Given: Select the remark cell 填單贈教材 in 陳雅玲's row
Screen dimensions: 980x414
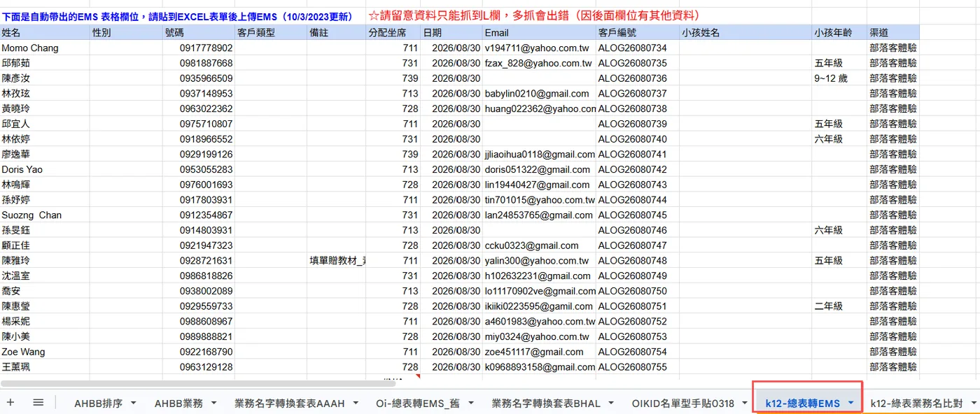Looking at the screenshot, I should (x=336, y=261).
